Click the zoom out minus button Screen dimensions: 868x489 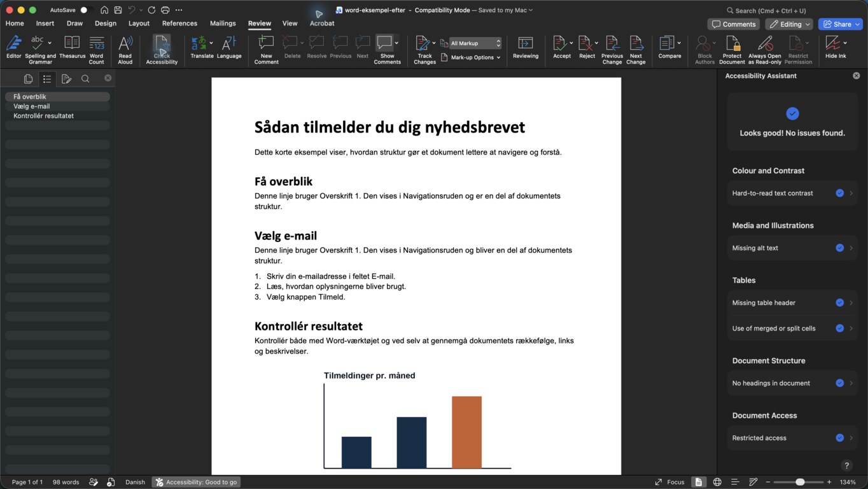coord(768,482)
